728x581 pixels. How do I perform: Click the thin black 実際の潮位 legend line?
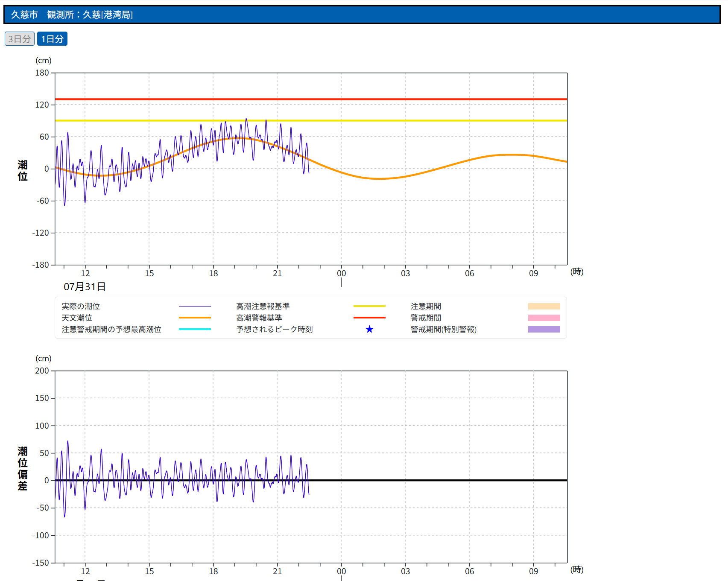coord(195,306)
